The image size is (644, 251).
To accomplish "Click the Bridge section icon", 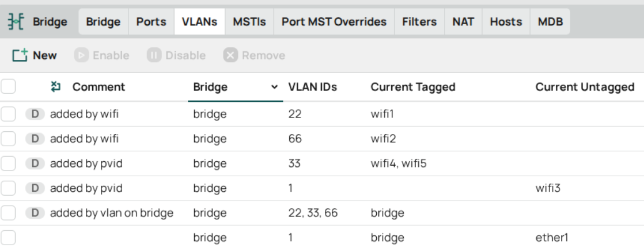I will pyautogui.click(x=16, y=22).
